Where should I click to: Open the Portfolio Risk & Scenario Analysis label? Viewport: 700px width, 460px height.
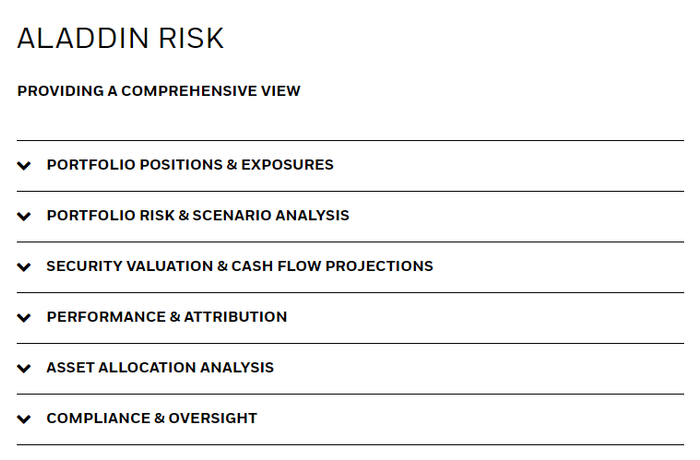coord(198,216)
